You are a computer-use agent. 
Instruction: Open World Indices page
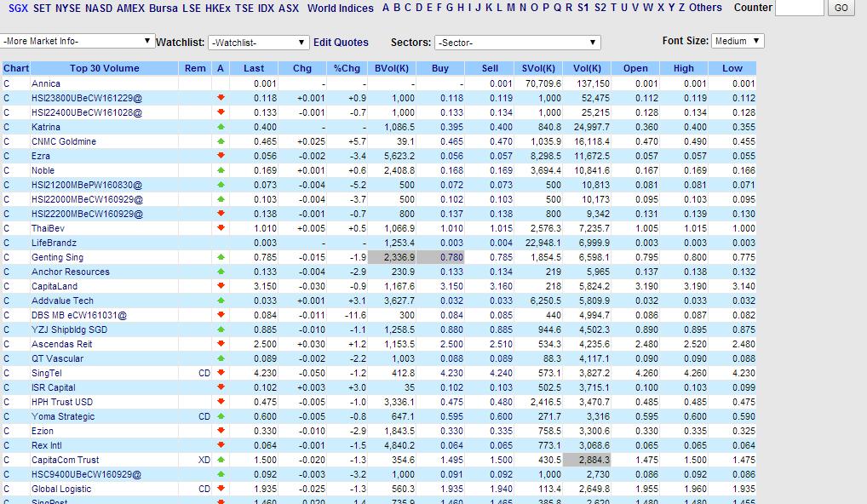[341, 9]
